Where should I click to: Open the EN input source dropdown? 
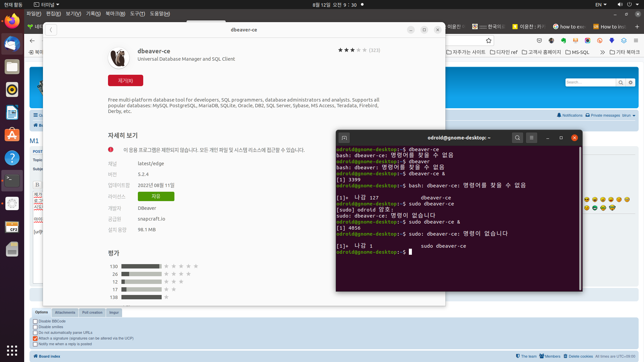pos(601,5)
